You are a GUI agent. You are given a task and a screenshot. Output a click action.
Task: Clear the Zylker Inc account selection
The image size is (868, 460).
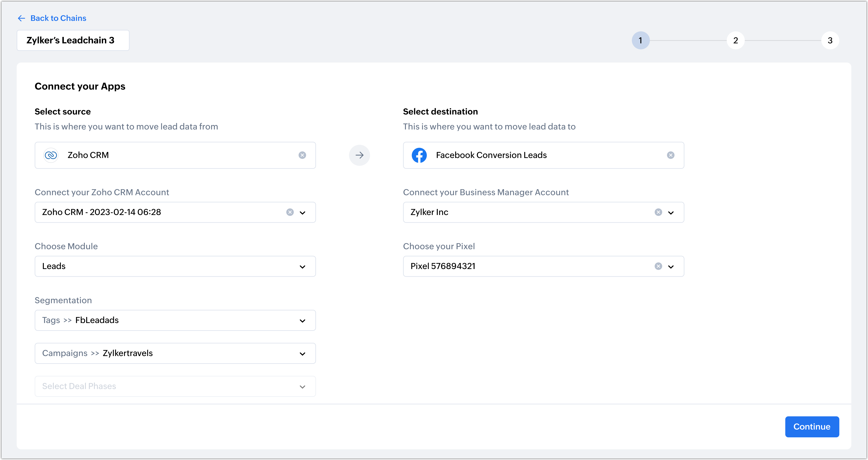pos(658,212)
